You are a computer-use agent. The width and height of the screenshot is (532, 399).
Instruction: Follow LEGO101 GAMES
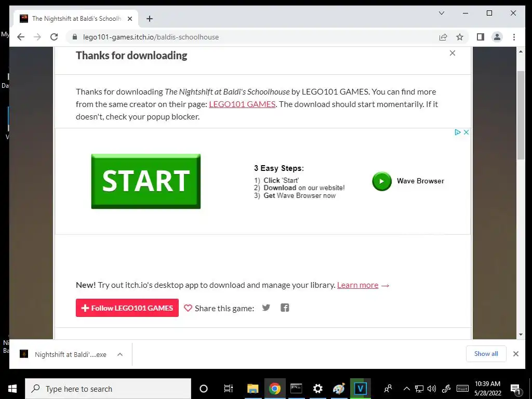127,308
